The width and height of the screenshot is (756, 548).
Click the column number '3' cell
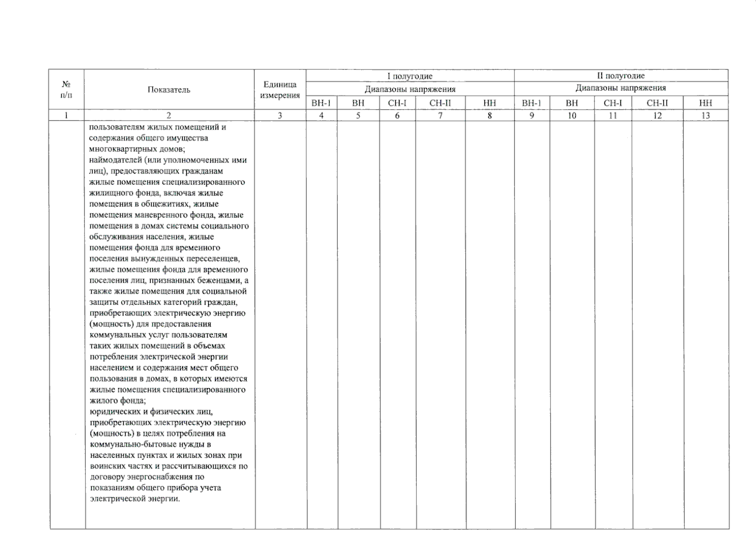tap(280, 116)
